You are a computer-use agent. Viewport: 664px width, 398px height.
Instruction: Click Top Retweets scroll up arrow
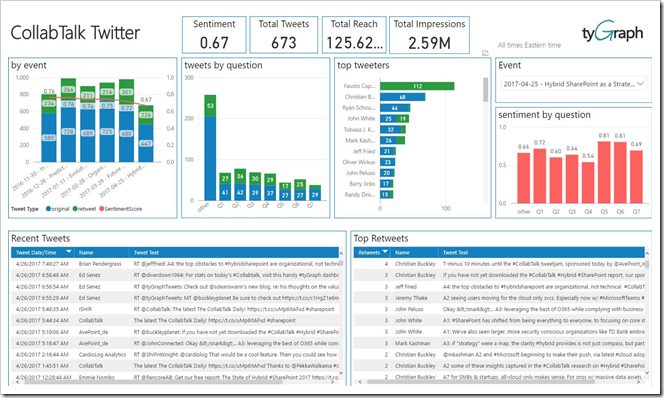(647, 253)
